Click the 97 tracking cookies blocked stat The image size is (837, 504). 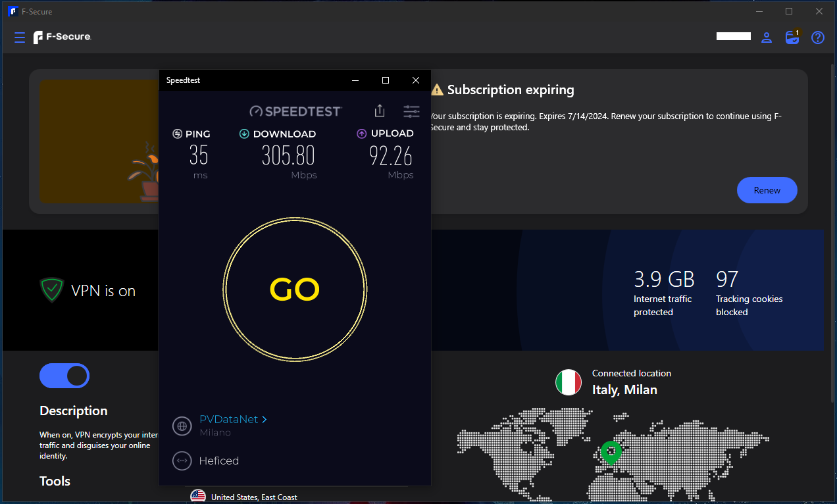coord(749,292)
